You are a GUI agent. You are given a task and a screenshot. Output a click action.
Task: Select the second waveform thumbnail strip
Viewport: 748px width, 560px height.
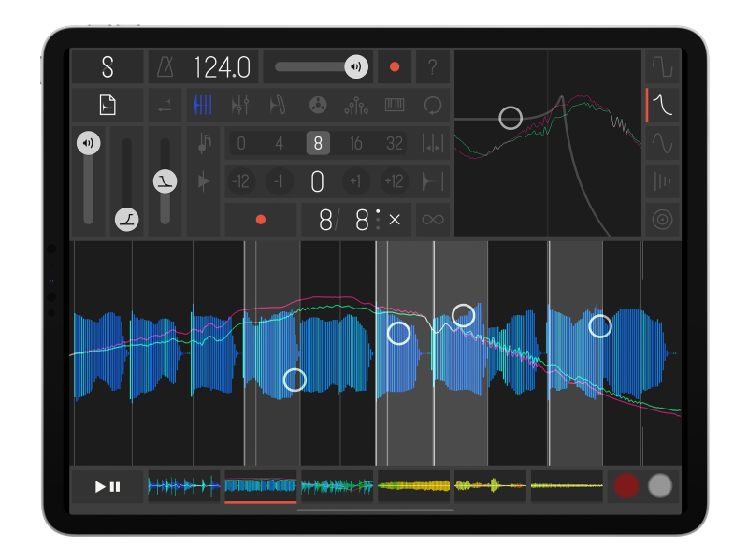(x=263, y=485)
